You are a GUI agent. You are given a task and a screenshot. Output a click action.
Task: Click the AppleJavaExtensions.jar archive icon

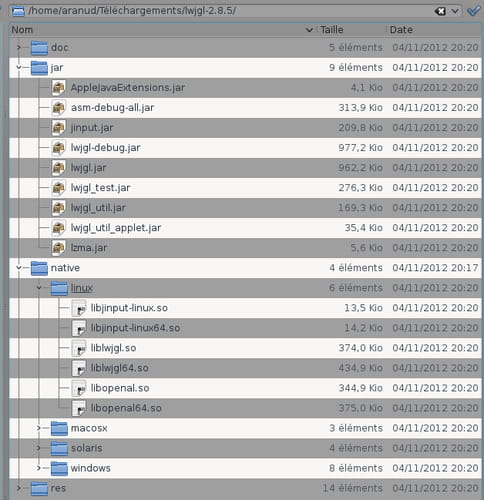click(59, 88)
